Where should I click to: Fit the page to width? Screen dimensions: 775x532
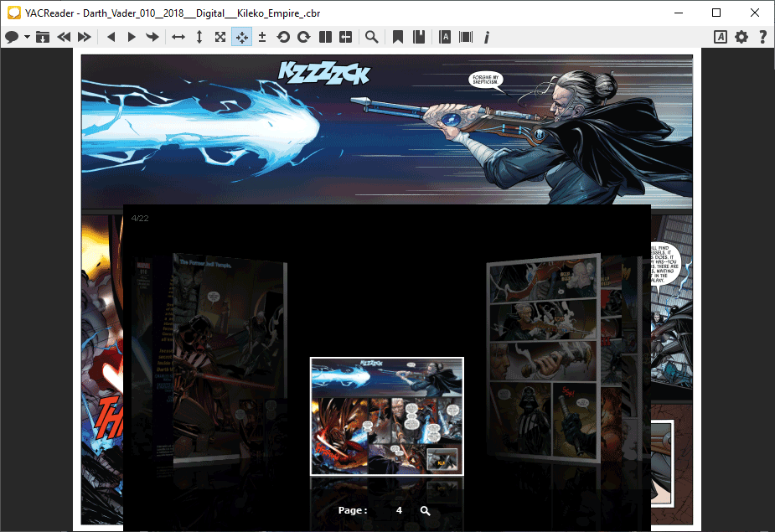click(x=178, y=37)
